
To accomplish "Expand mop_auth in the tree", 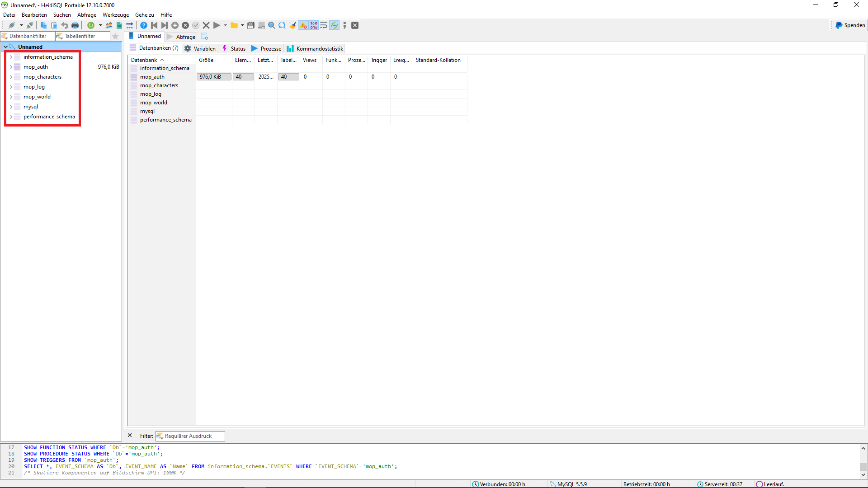I will click(11, 67).
